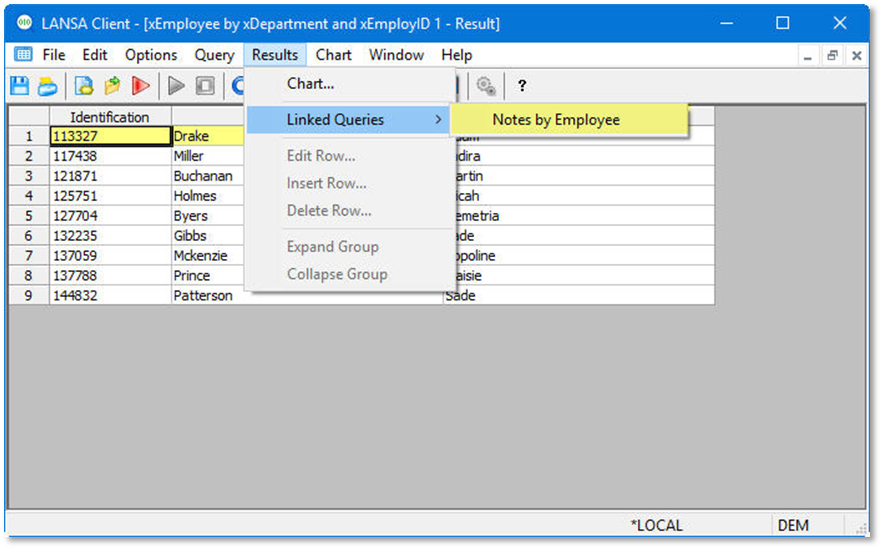Open the File menu

(x=54, y=55)
